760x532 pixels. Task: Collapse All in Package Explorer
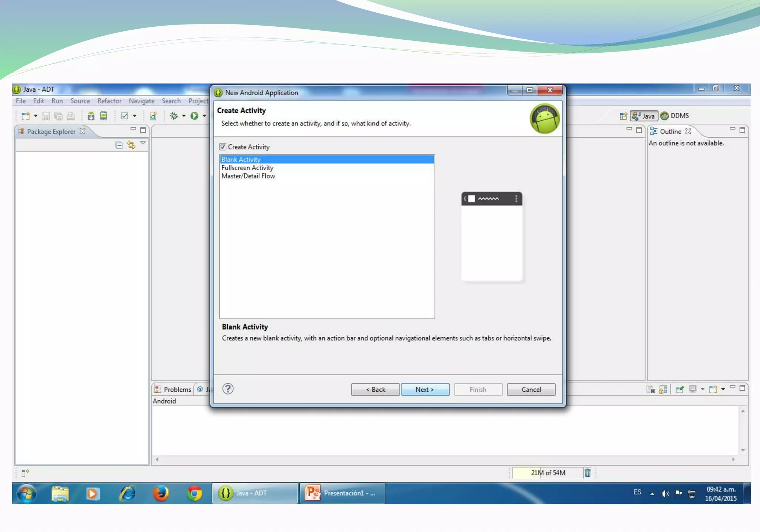click(x=119, y=145)
